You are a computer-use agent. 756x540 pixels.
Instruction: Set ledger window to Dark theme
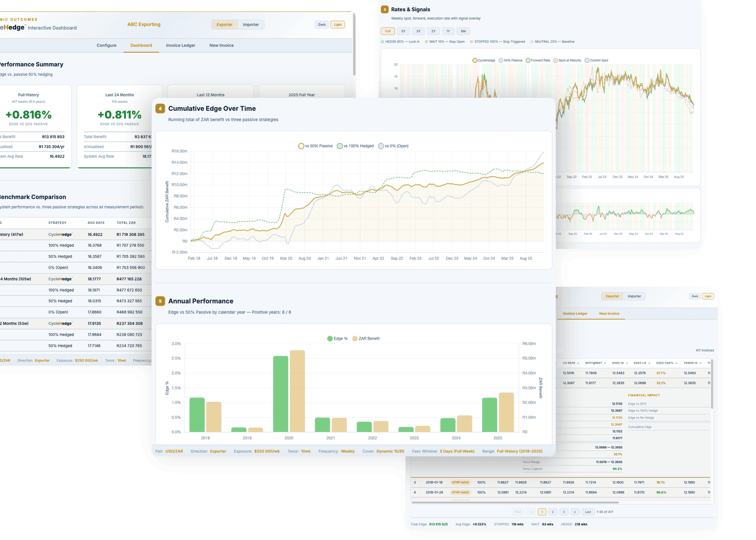695,296
